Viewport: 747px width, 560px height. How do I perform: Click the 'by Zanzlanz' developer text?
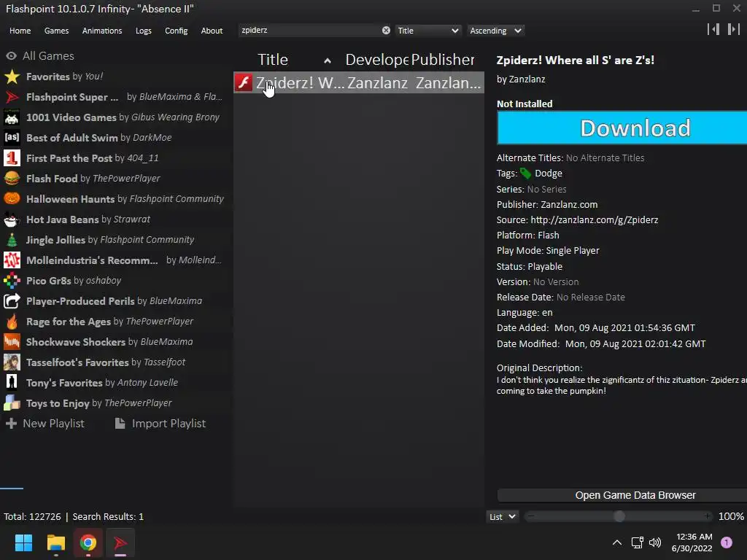(521, 79)
